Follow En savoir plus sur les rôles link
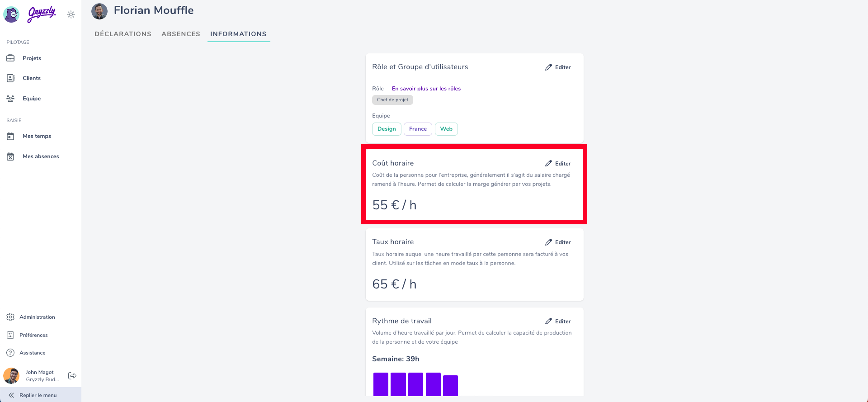Viewport: 868px width, 402px height. click(426, 89)
